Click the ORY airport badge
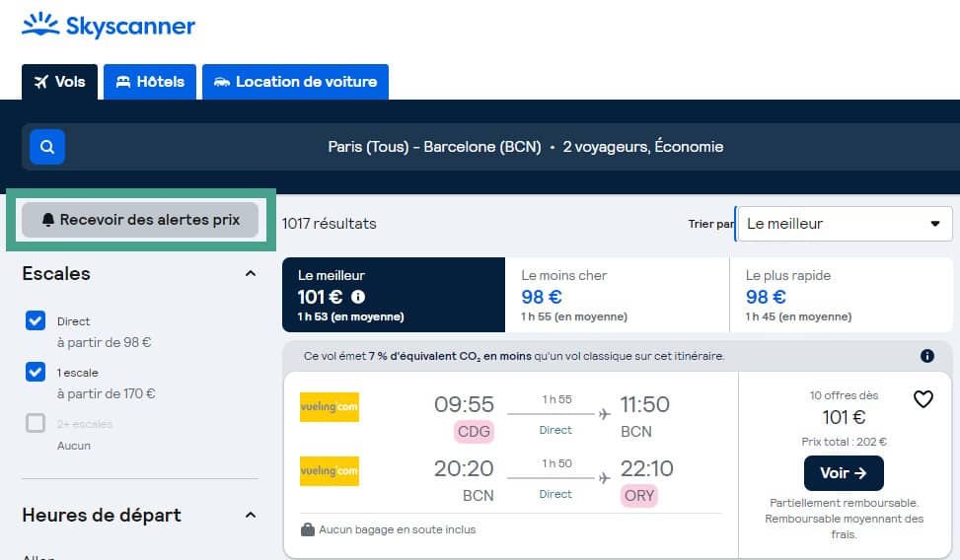 [x=639, y=496]
